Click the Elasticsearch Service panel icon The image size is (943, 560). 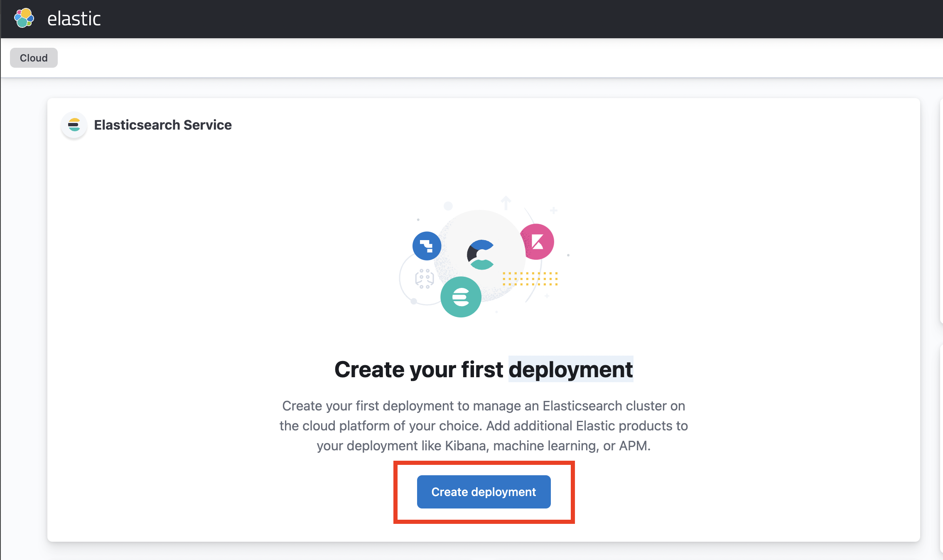[x=74, y=125]
